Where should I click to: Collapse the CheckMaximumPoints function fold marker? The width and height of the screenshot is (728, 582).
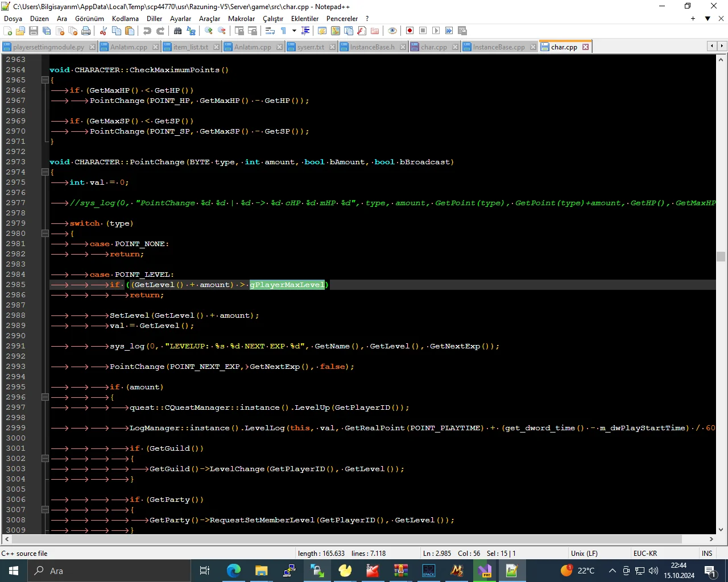tap(45, 80)
